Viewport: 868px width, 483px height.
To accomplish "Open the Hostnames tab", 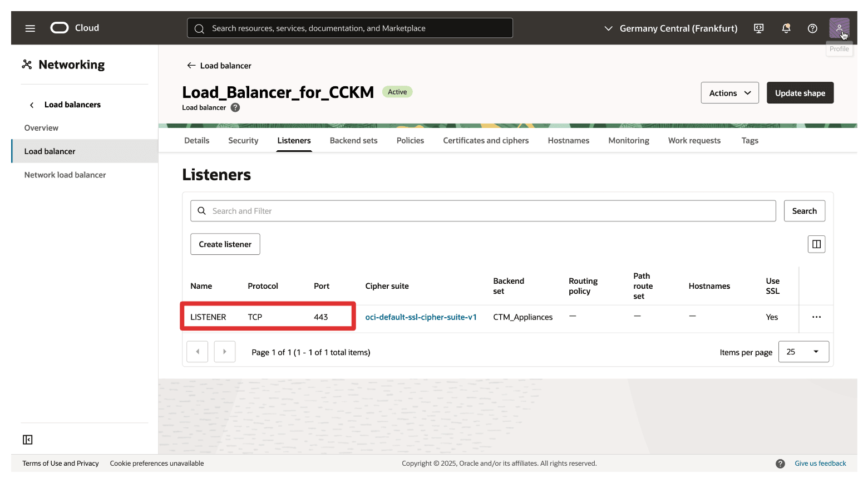I will (x=568, y=140).
